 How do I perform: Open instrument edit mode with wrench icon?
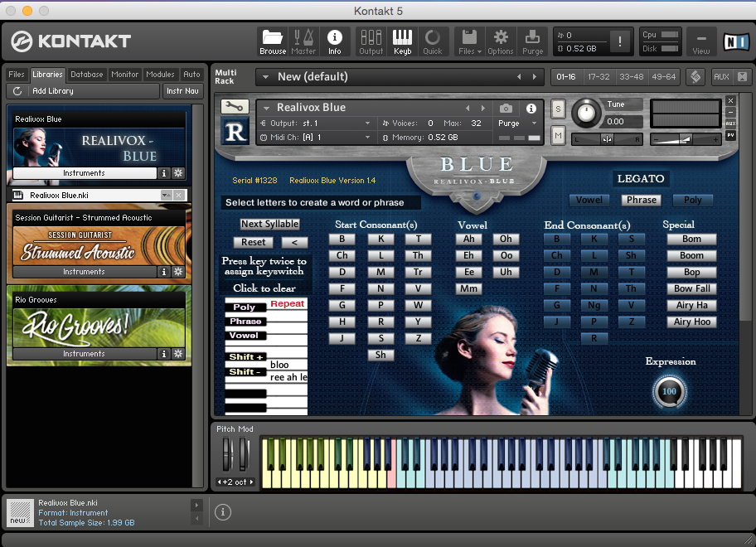click(235, 106)
